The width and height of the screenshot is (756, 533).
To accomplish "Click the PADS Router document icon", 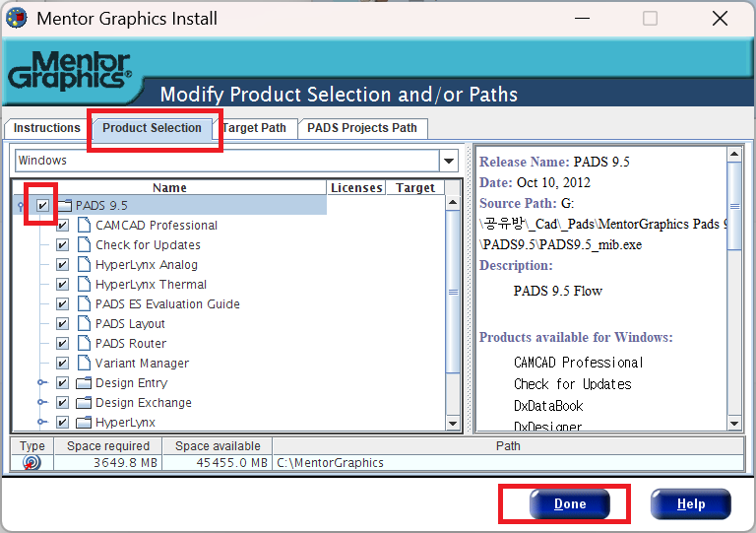I will (x=84, y=343).
